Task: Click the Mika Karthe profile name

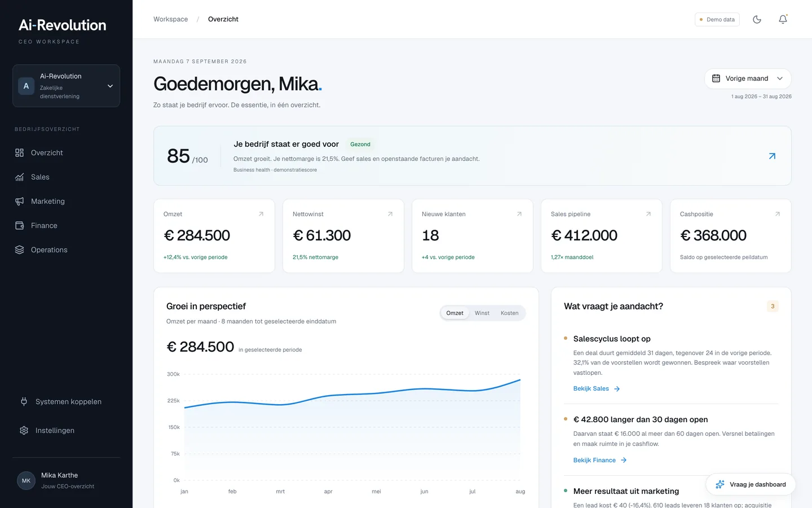Action: (60, 475)
